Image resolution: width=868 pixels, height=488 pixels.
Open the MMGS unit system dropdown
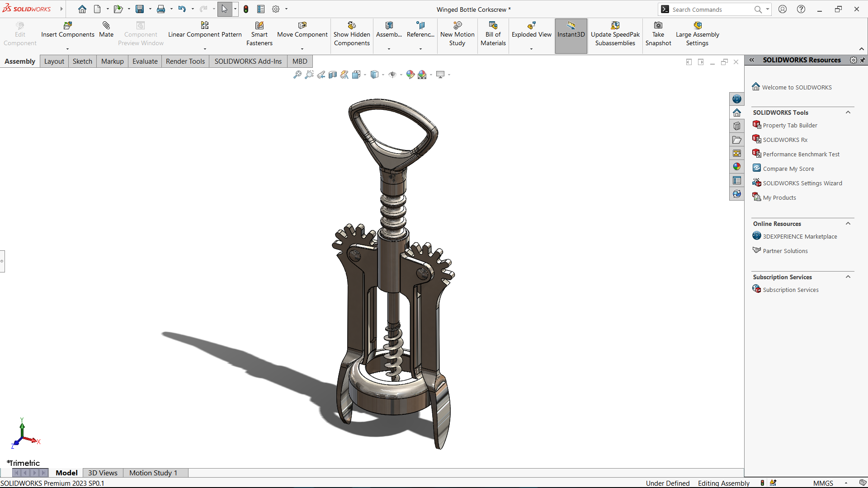(x=846, y=483)
